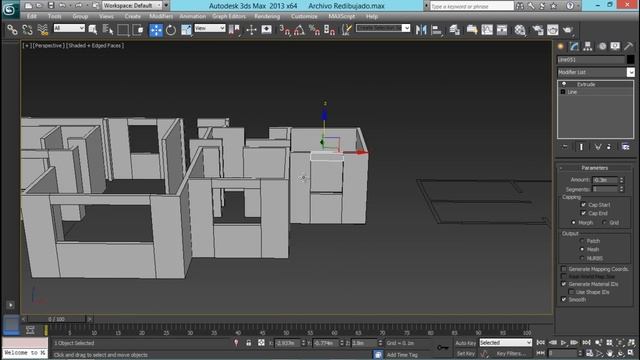
Task: Open the Edit menu
Action: tap(31, 16)
